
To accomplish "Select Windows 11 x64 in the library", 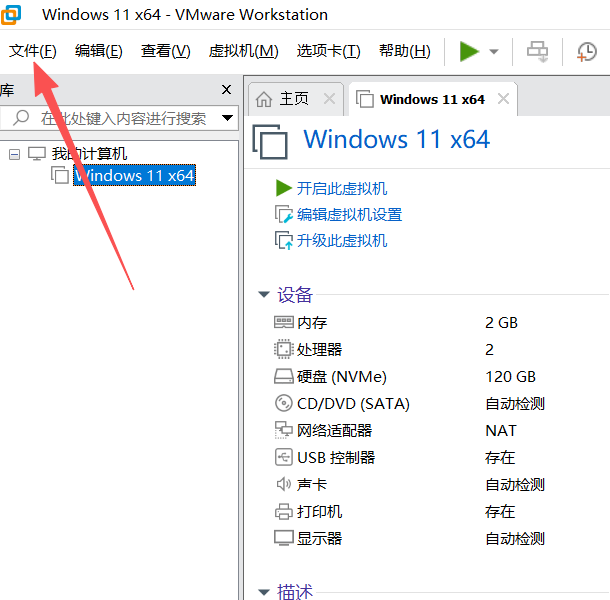I will 135,175.
